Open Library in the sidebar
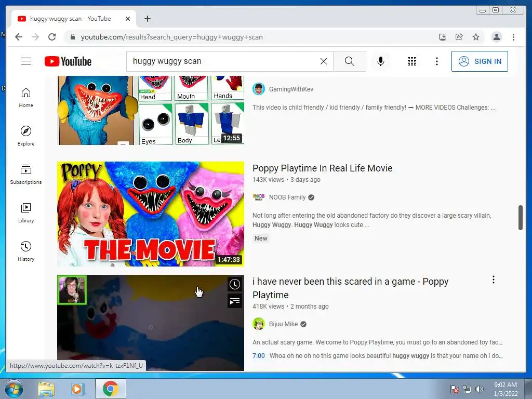 point(26,212)
